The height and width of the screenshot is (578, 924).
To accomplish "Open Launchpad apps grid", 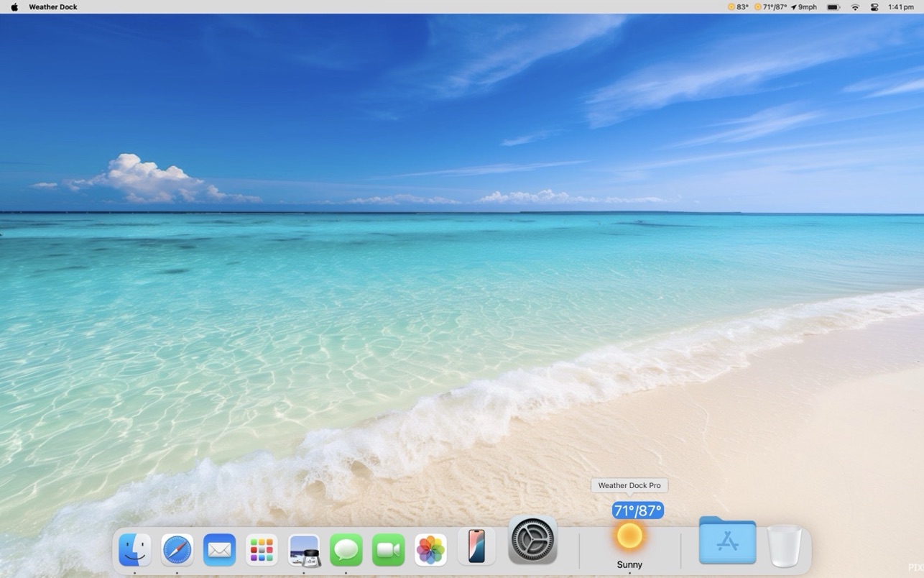I will [x=262, y=550].
